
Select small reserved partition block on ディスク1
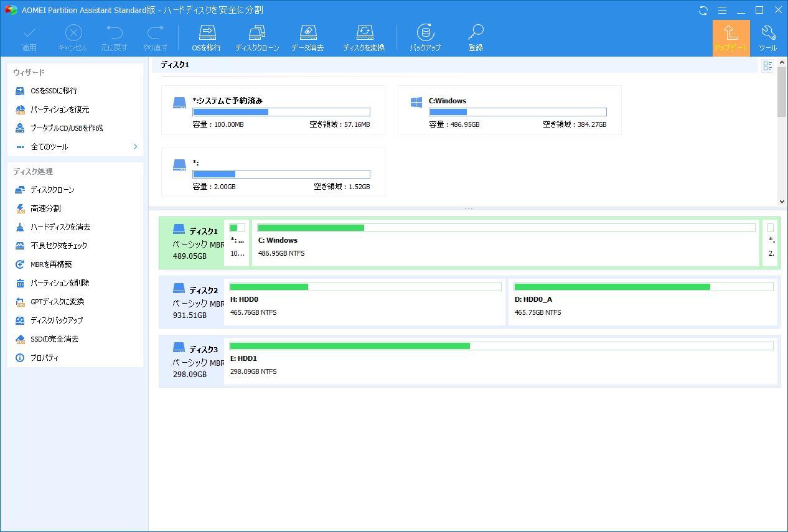point(237,243)
